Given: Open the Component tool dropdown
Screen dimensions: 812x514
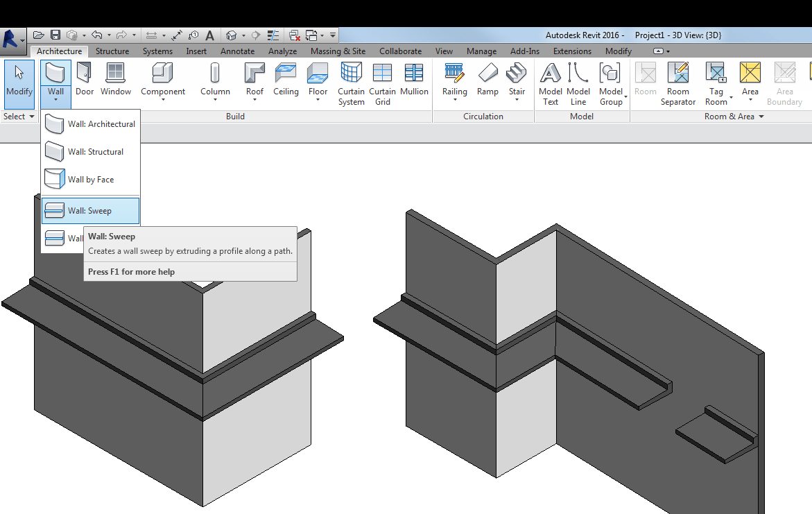Looking at the screenshot, I should [x=163, y=99].
